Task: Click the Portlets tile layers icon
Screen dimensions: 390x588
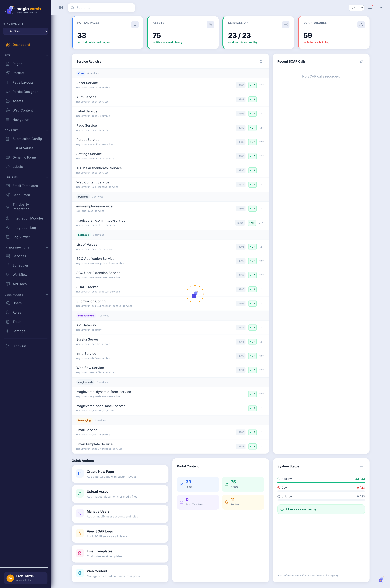Action: [x=226, y=502]
